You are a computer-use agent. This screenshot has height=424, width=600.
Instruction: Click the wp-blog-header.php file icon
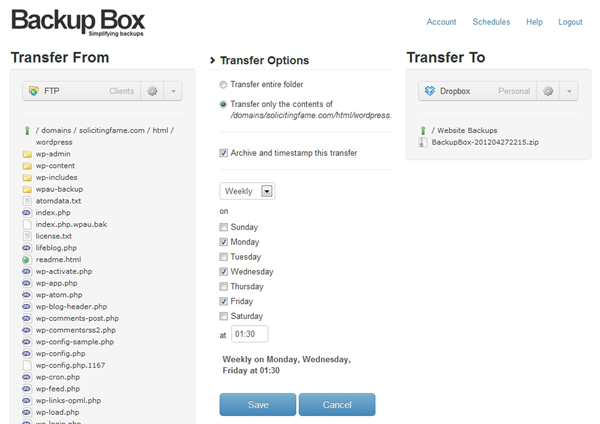click(x=26, y=307)
